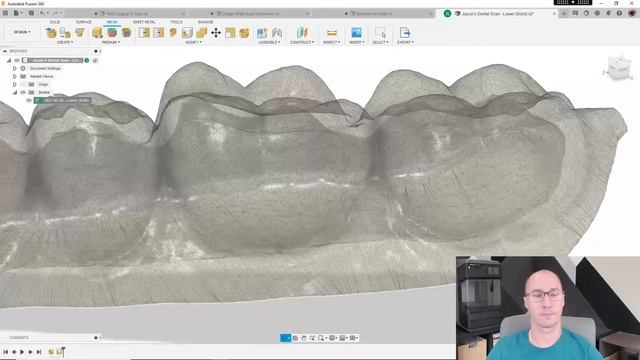Toggle visibility of the Bodies folder

coord(23,92)
